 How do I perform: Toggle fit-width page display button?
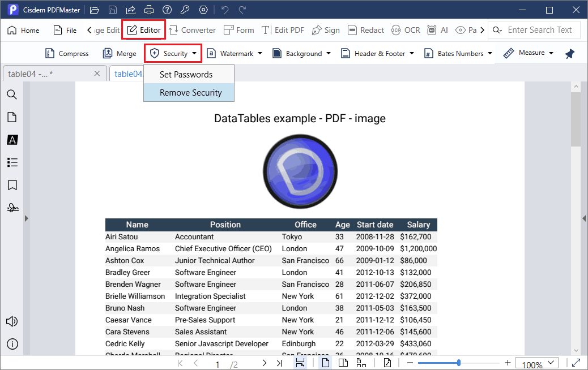coord(300,363)
